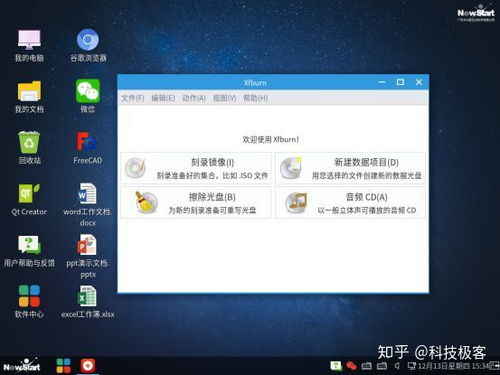
Task: Open the 帮助(H) menu
Action: pos(256,98)
